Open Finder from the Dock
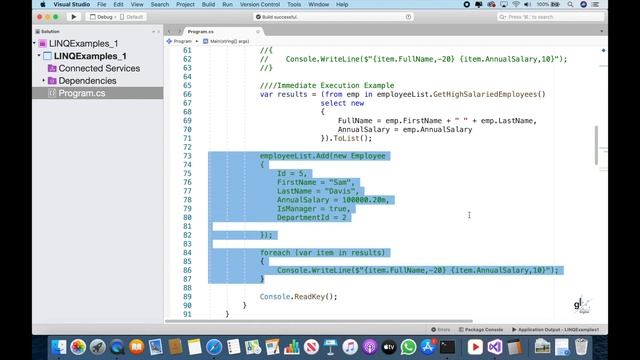 pyautogui.click(x=59, y=347)
